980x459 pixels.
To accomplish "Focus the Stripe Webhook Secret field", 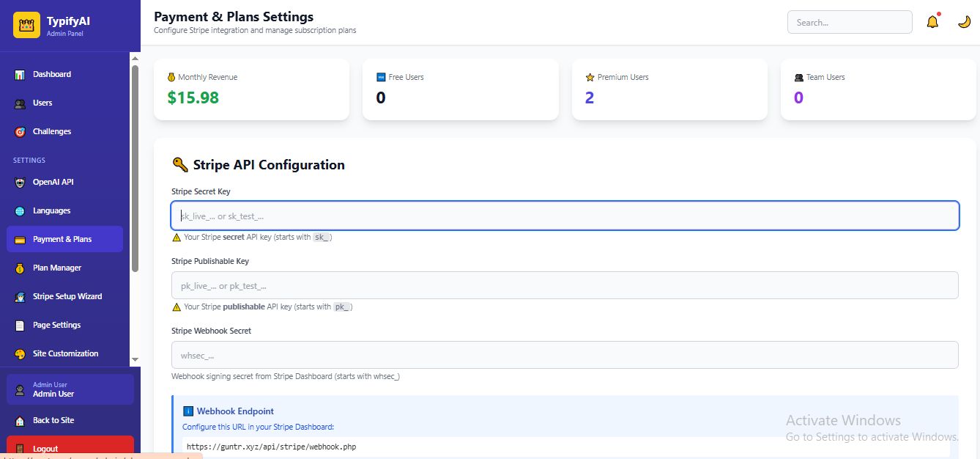I will click(564, 355).
